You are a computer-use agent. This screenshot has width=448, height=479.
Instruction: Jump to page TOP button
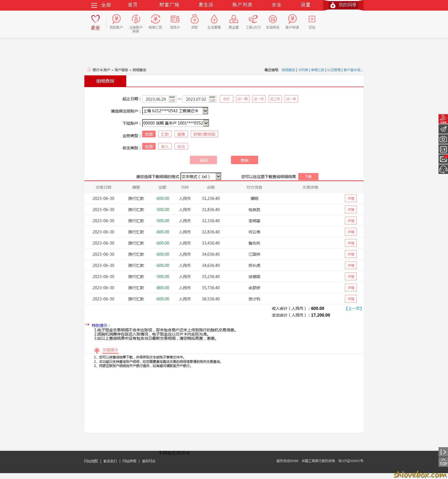(x=443, y=462)
